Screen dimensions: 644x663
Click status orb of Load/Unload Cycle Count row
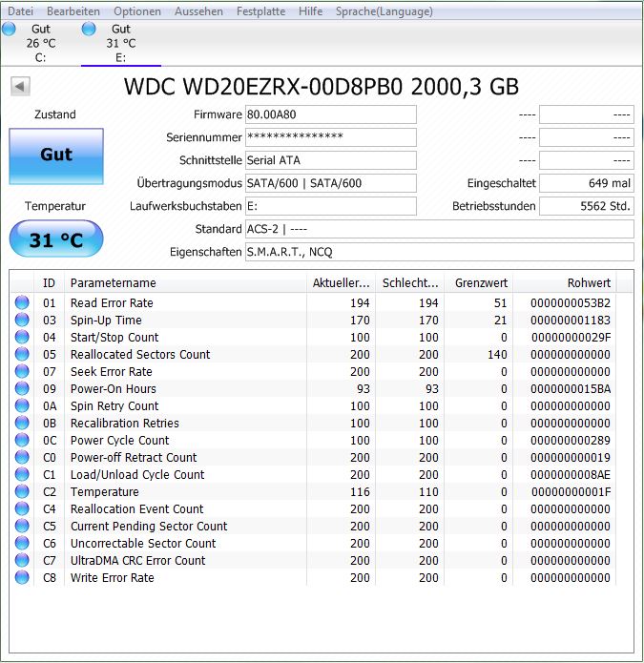click(22, 474)
